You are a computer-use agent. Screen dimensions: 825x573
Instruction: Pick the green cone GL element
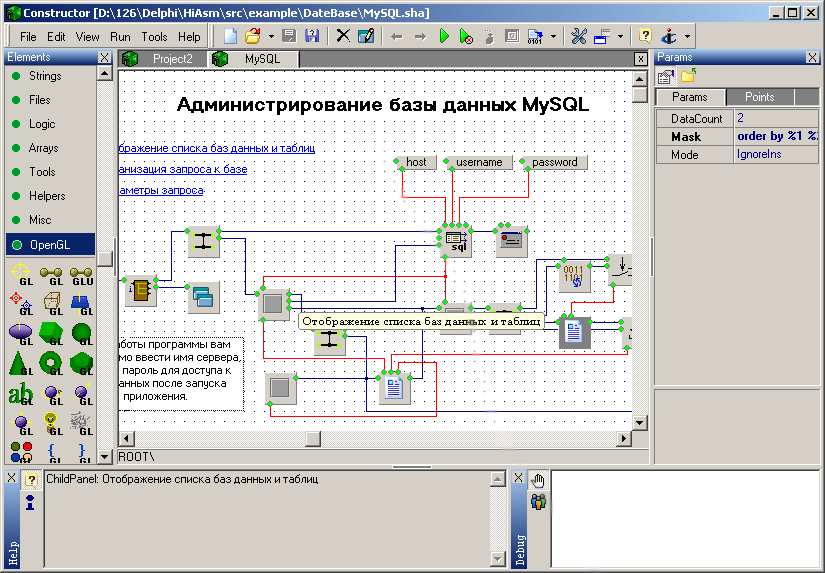click(21, 363)
